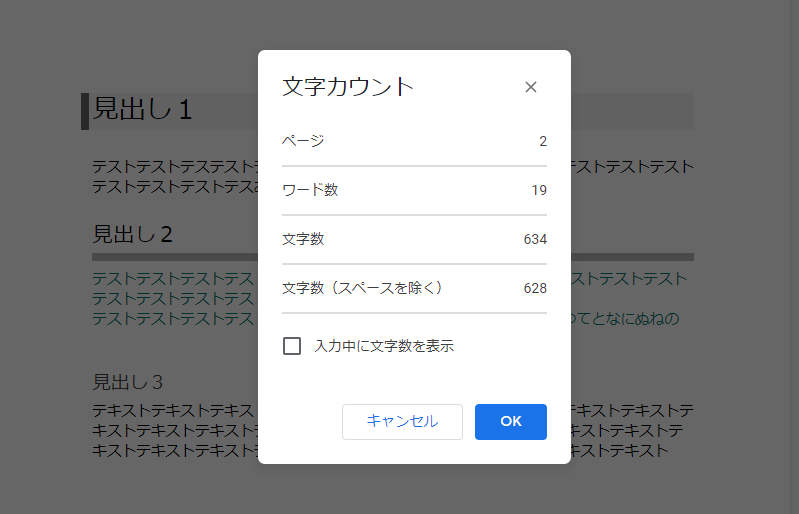The height and width of the screenshot is (514, 799).
Task: Click the 見出し3 heading in the document
Action: click(x=127, y=382)
